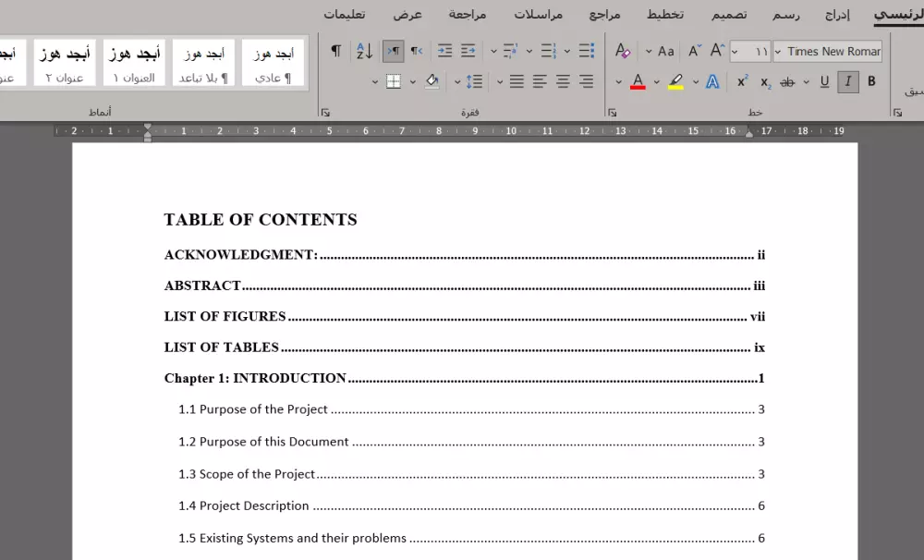The height and width of the screenshot is (560, 924).
Task: Expand the underline style arrow
Action: 806,82
